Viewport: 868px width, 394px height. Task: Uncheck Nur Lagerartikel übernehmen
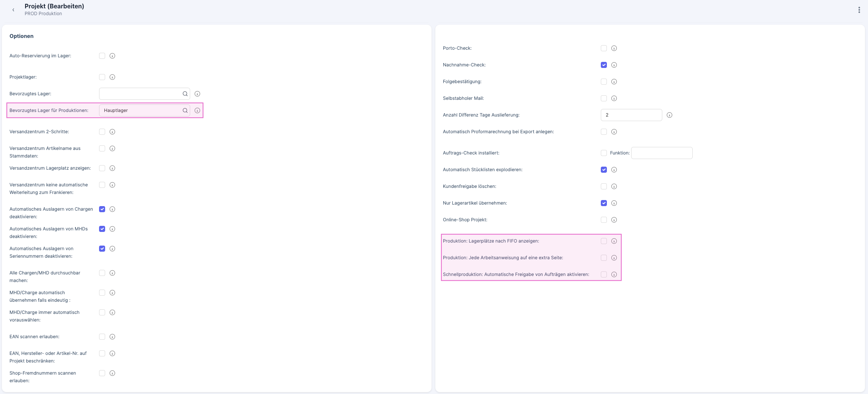(604, 203)
